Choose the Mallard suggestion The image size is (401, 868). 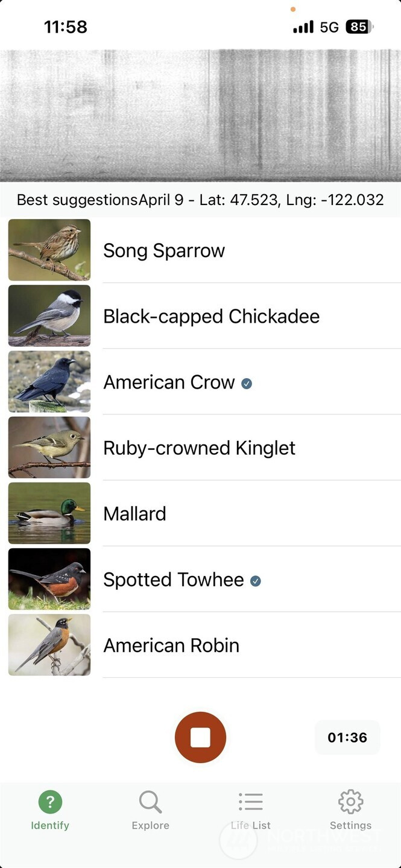coord(134,513)
